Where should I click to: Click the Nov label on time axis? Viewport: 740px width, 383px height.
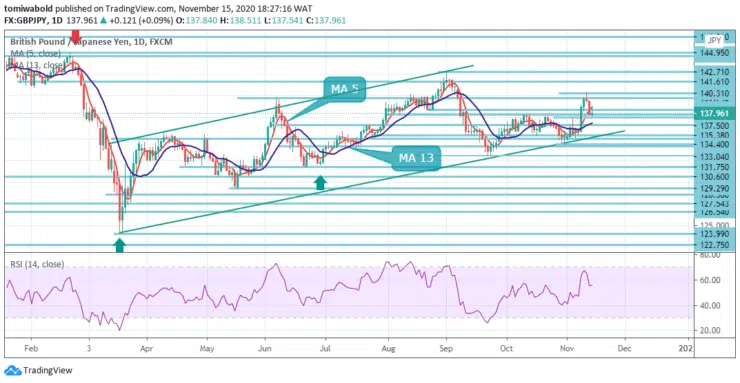(567, 349)
